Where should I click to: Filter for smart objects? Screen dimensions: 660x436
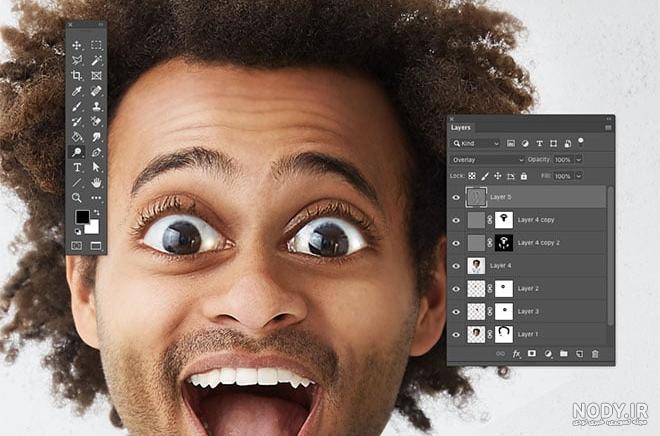[568, 144]
